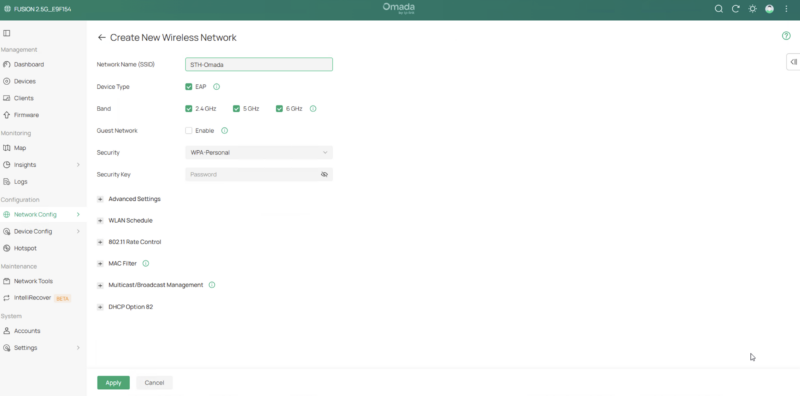Expand the Network Config submenu chevron
This screenshot has height=396, width=800.
(78, 214)
